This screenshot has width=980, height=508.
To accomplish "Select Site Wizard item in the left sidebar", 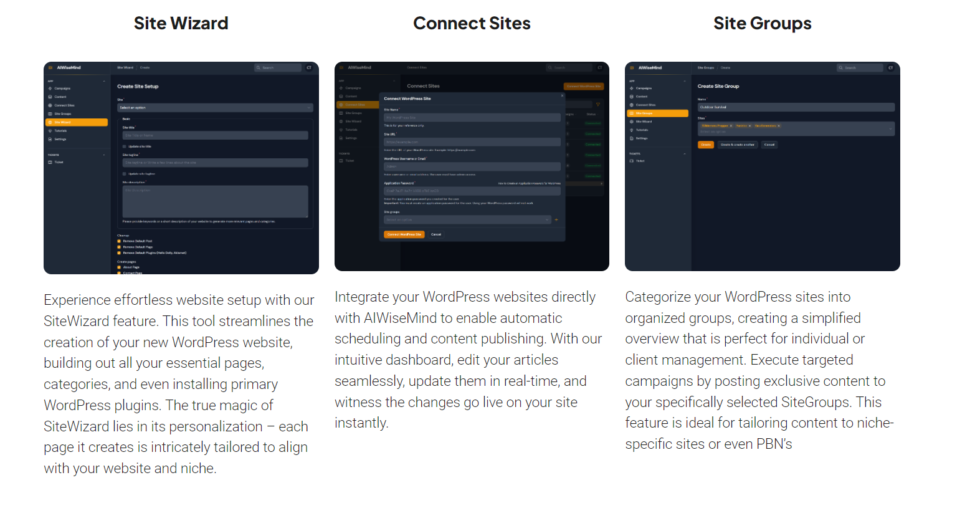I will click(x=77, y=122).
